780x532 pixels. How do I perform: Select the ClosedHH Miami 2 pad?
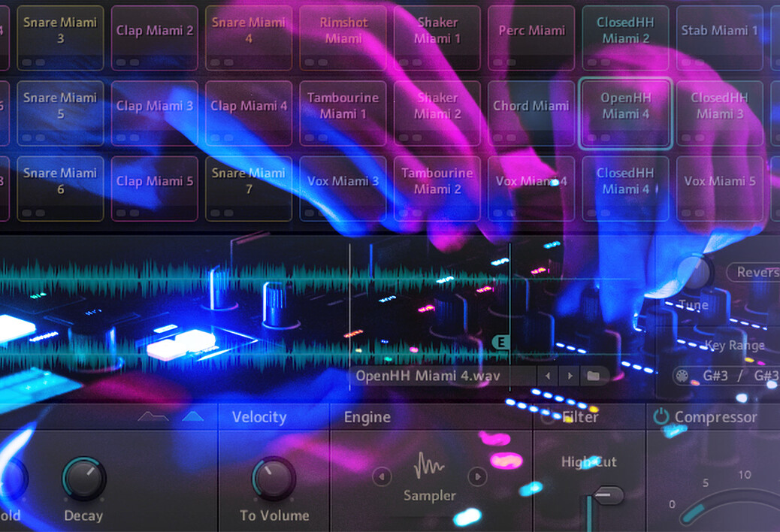point(625,38)
